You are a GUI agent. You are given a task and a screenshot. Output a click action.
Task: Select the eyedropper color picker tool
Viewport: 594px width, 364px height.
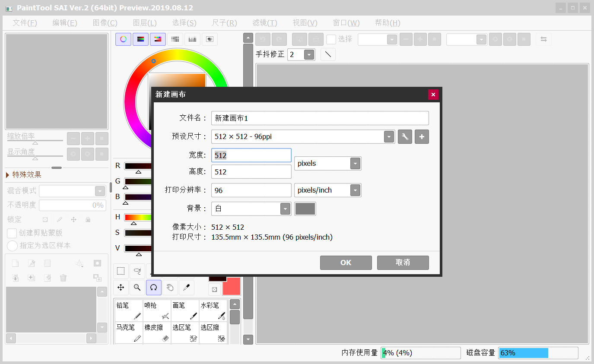pos(186,287)
